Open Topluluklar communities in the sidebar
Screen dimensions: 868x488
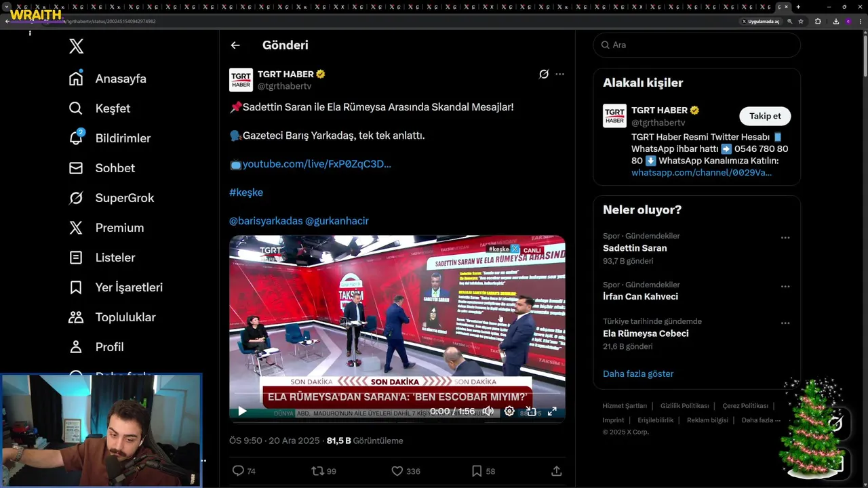coord(112,317)
